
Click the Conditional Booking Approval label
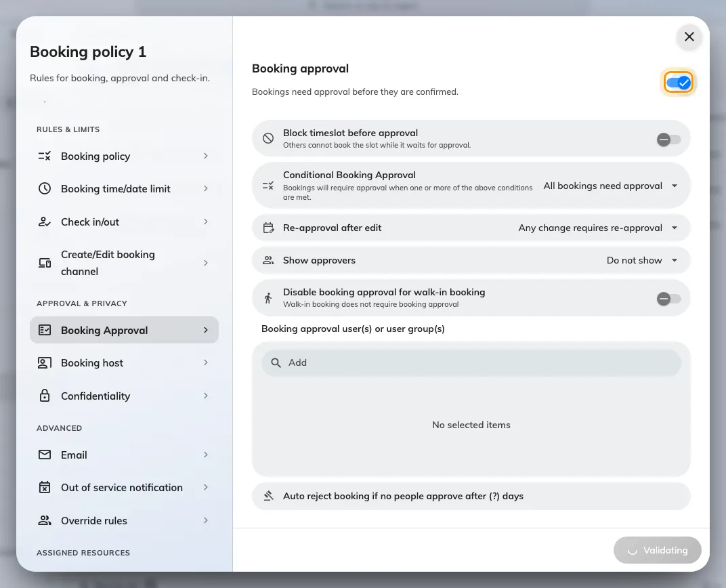point(349,175)
